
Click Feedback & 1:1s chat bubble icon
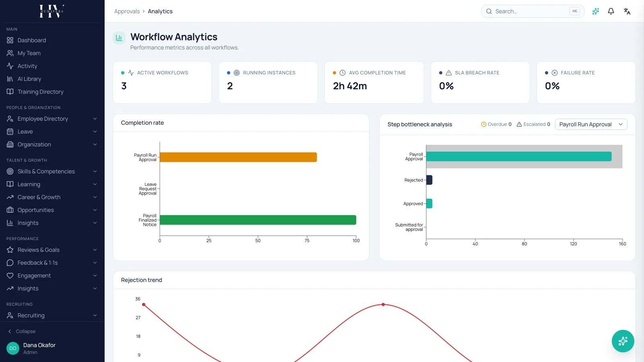coord(10,263)
